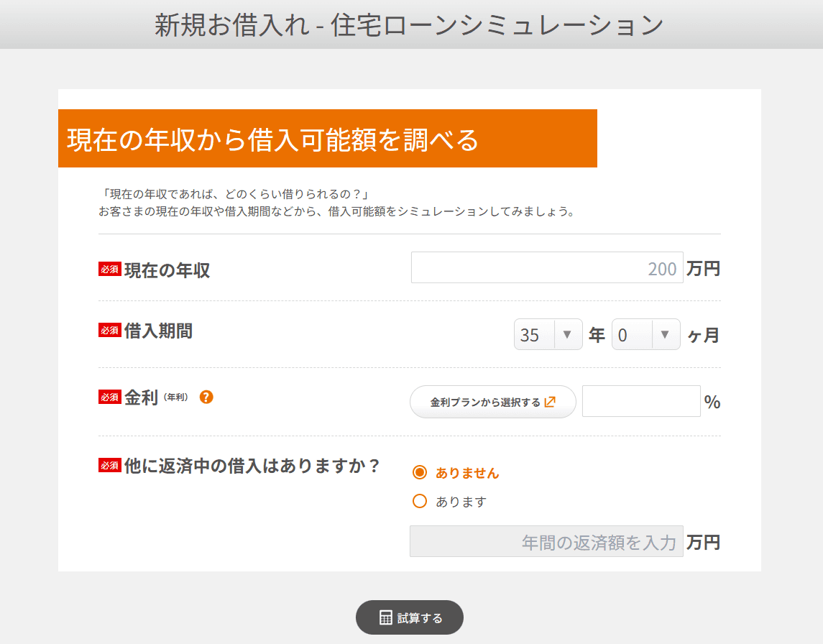Click the 年間の返済額を入力 input field
Screen dimensions: 823x644
(x=546, y=541)
